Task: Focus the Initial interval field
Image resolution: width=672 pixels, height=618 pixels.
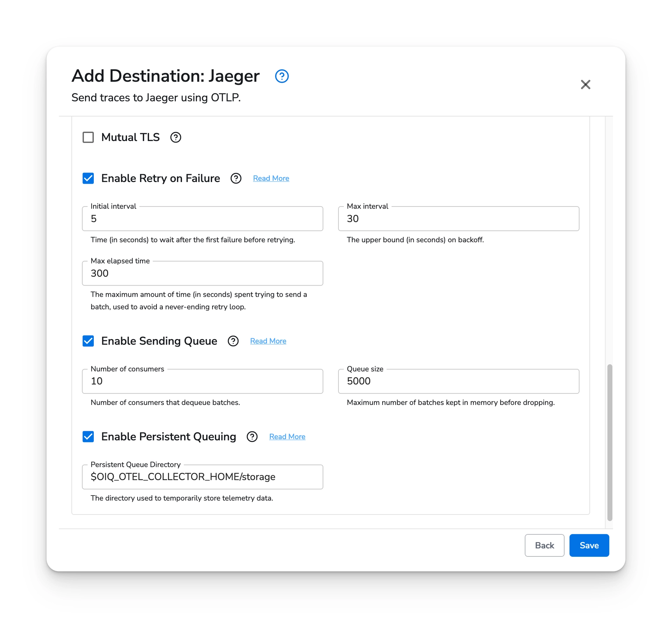Action: [202, 218]
